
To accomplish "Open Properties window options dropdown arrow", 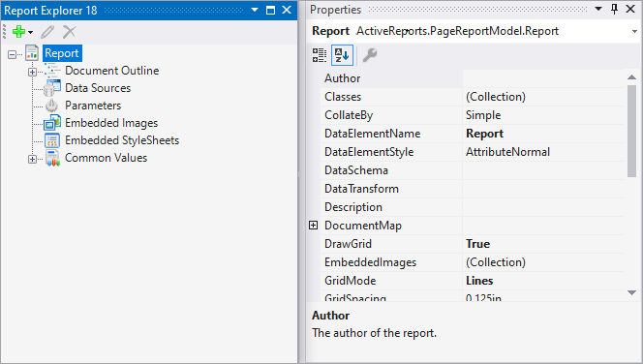I will (x=598, y=9).
